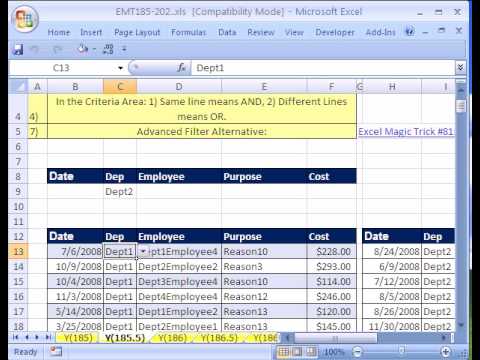Open the Add-Ins ribbon tab
Image resolution: width=480 pixels, height=360 pixels.
click(381, 32)
